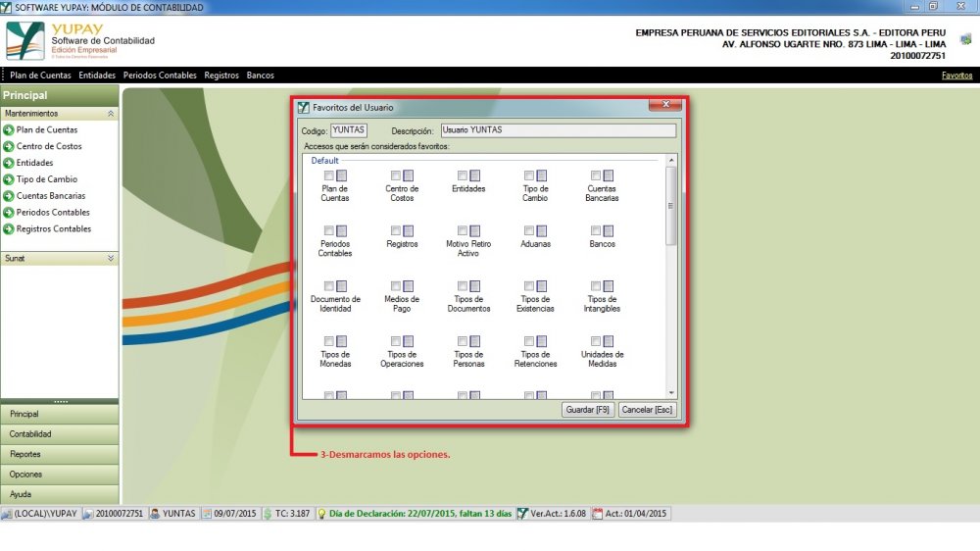
Task: Click the Cancelar [Esc] button
Action: 647,410
